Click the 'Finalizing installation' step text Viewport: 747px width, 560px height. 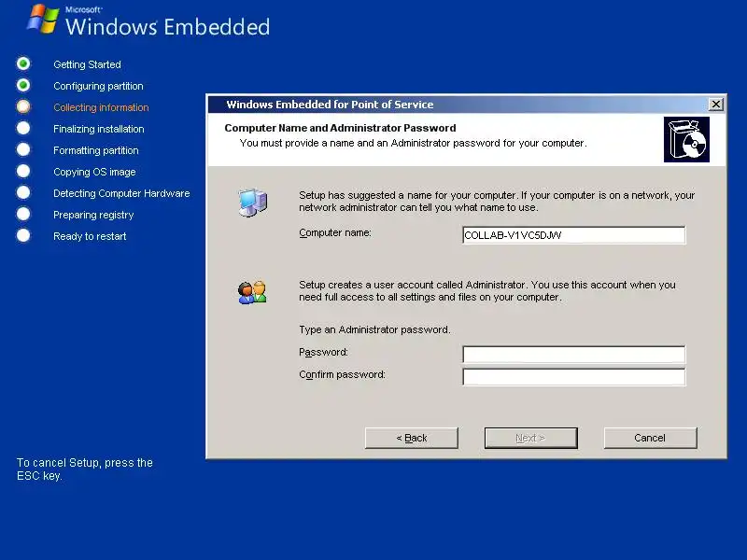99,129
